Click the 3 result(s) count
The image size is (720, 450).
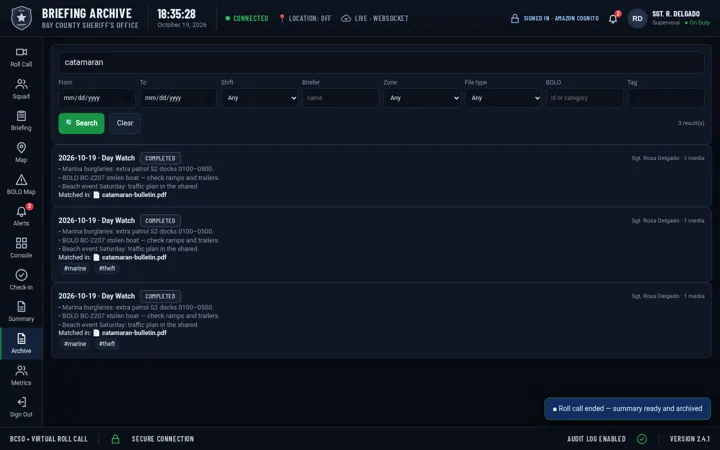pyautogui.click(x=691, y=123)
